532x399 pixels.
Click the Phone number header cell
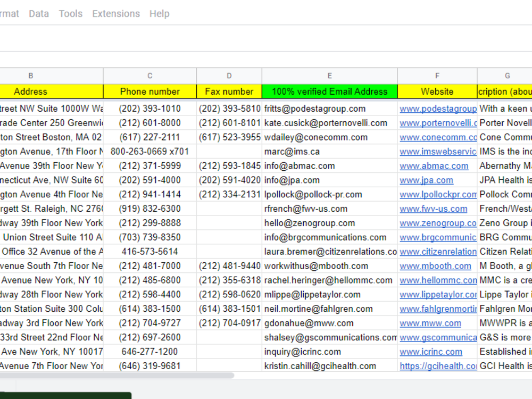click(x=150, y=92)
